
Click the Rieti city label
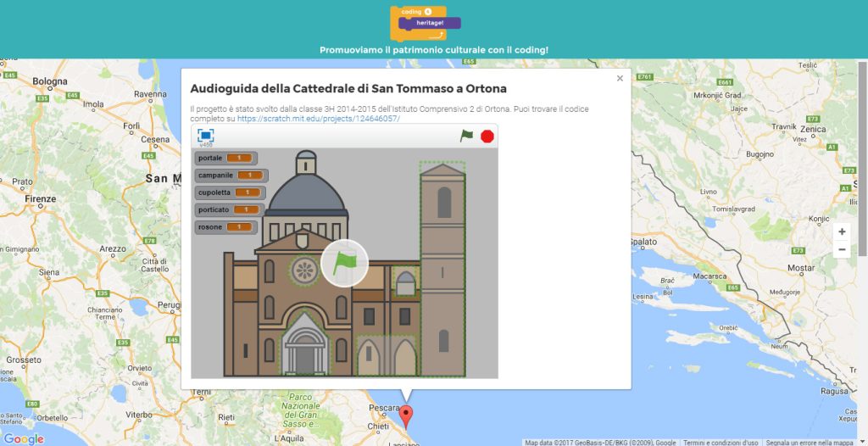pos(226,417)
